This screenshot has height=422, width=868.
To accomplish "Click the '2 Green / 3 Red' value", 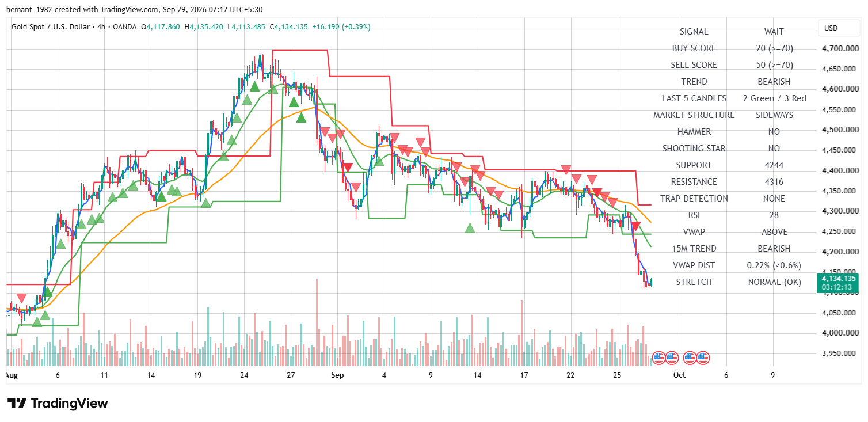I will pyautogui.click(x=774, y=98).
